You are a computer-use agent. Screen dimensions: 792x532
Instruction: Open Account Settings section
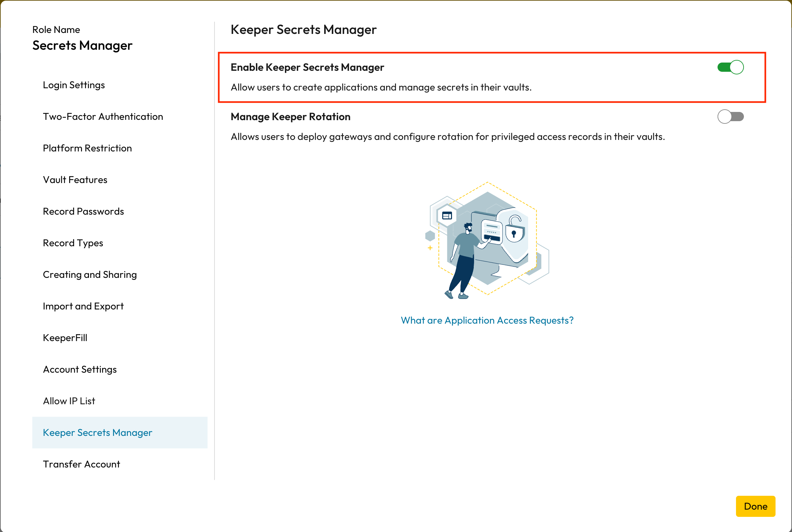click(80, 369)
